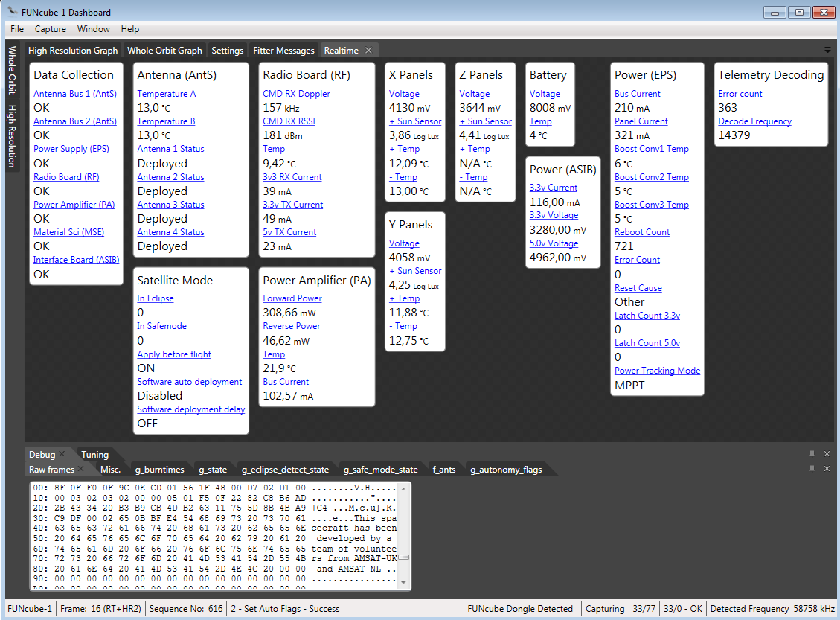
Task: Click the Y Panels + Sun Sensor link
Action: point(415,271)
